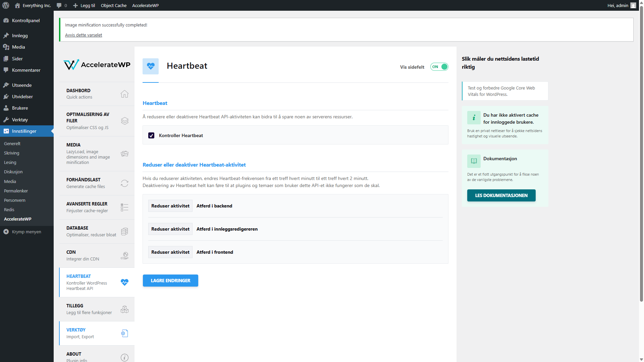Viewport: 644px width, 362px height.
Task: Click the Lagre endringer button
Action: click(170, 281)
